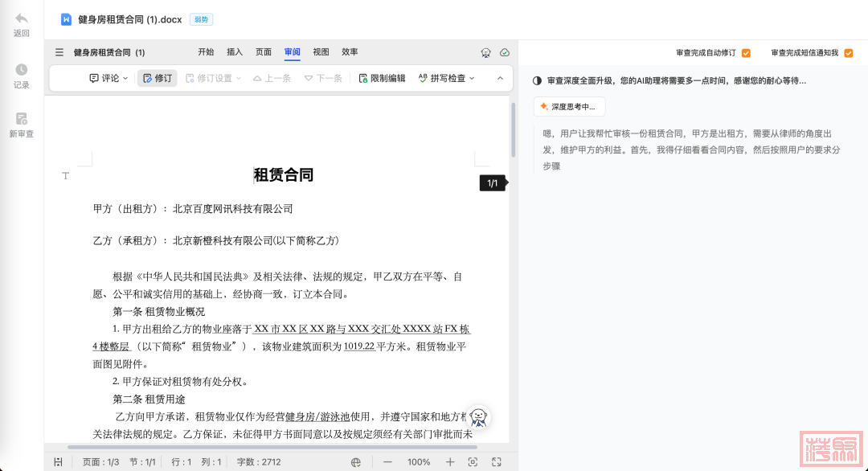
Task: Click the 限制编辑 button
Action: (x=382, y=78)
